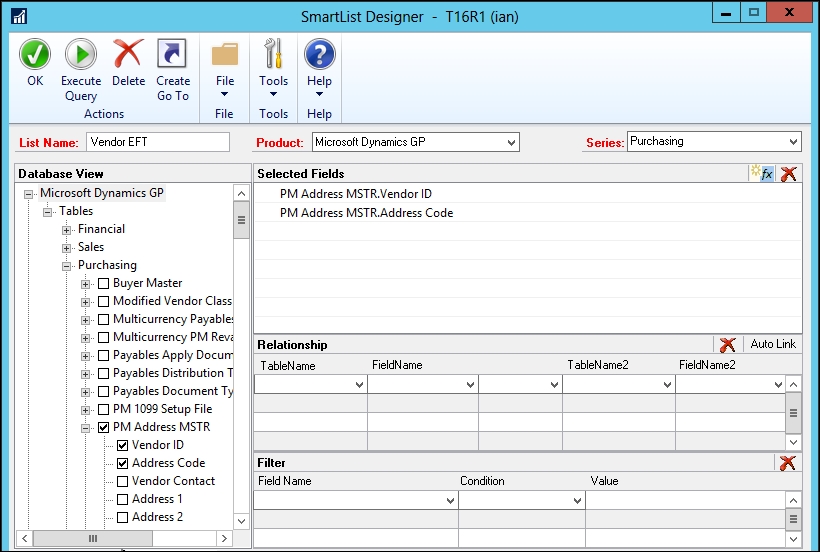
Task: Open the File folder icon menu
Action: coord(225,54)
